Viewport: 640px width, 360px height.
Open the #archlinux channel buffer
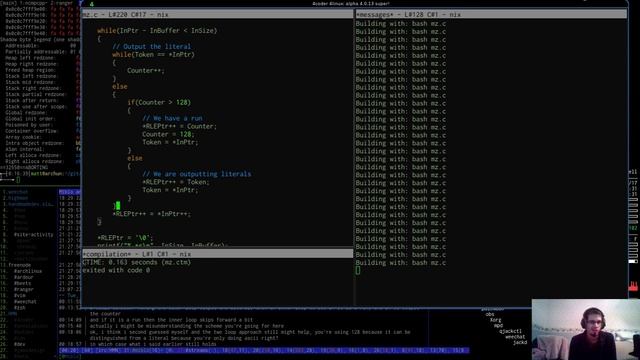[28, 271]
